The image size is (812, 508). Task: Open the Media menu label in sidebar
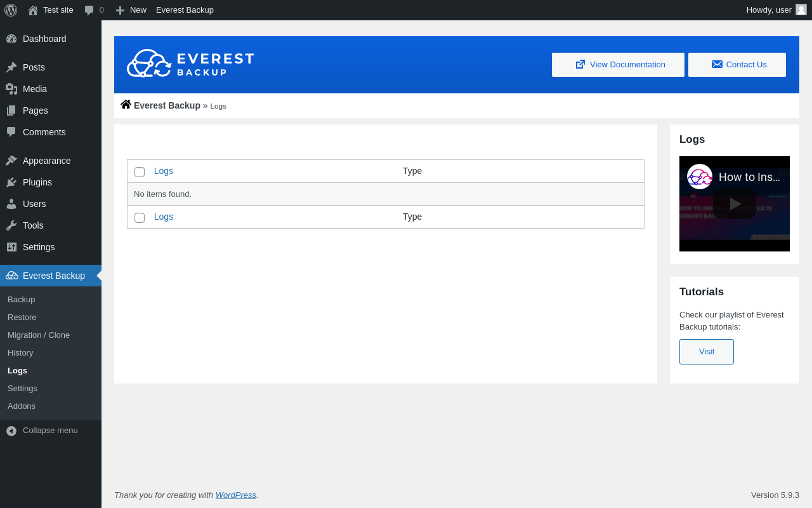pyautogui.click(x=35, y=89)
